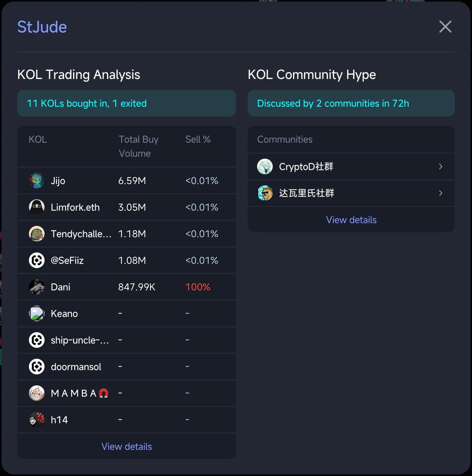This screenshot has height=476, width=472.
Task: Open View details under Communities list
Action: (x=351, y=220)
